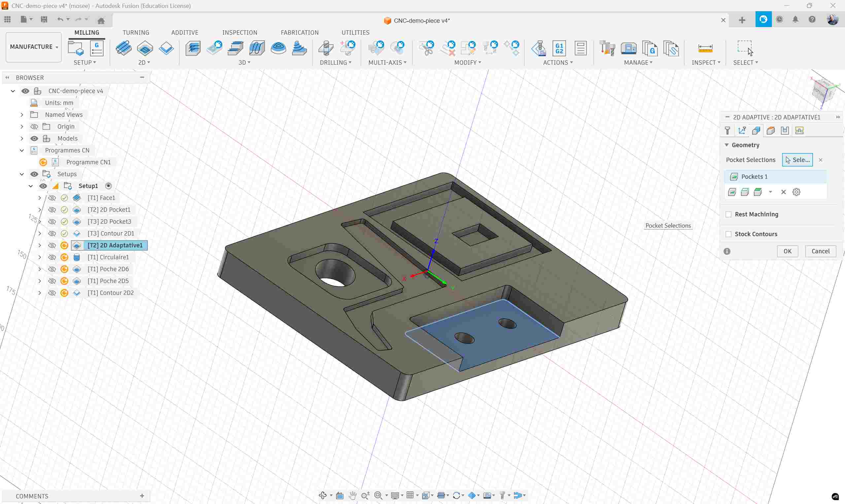Viewport: 845px width, 504px height.
Task: Click OK to confirm the 2D Adaptive operation
Action: pos(788,251)
